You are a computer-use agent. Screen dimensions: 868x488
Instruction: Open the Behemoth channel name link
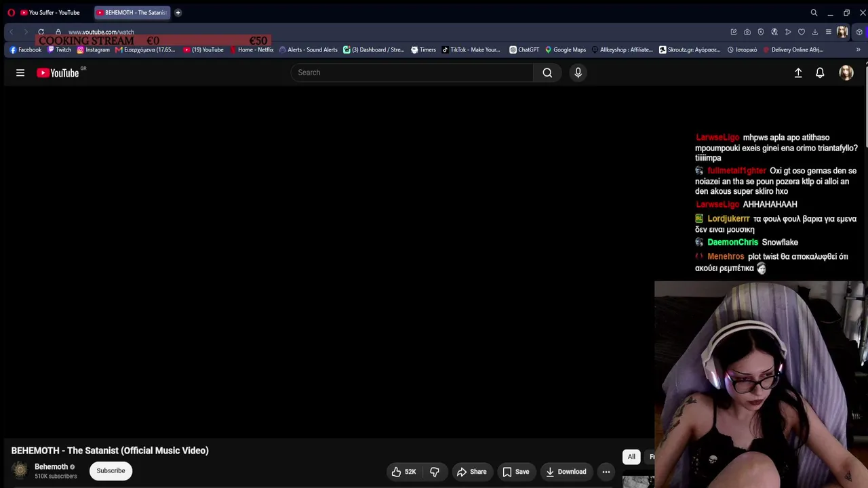click(x=52, y=466)
